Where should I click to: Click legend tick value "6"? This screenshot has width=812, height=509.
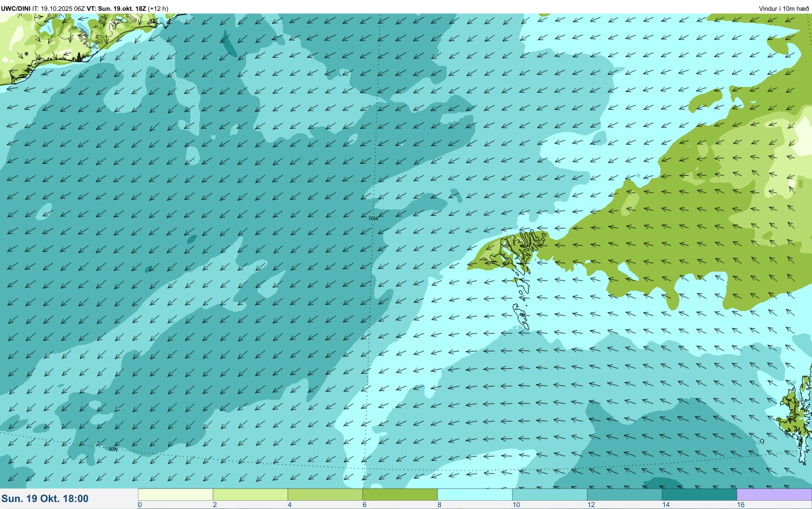point(364,505)
